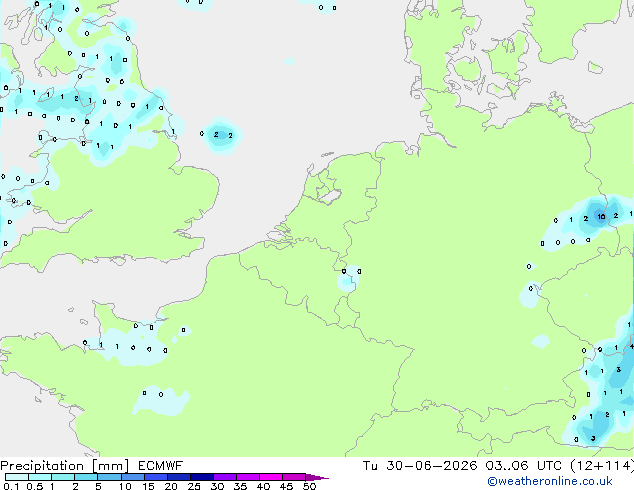
Task: Choose the dark blue swatch between 25 and 30
Action: (202, 477)
